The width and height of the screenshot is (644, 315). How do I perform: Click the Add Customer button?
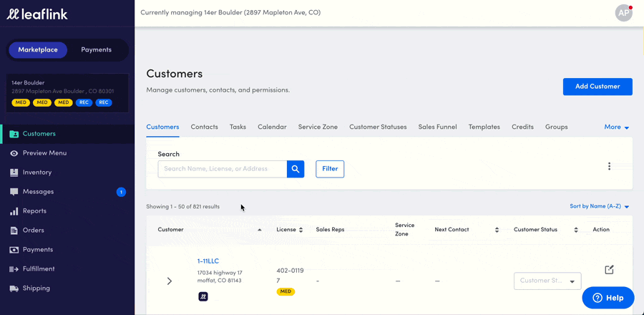[597, 87]
